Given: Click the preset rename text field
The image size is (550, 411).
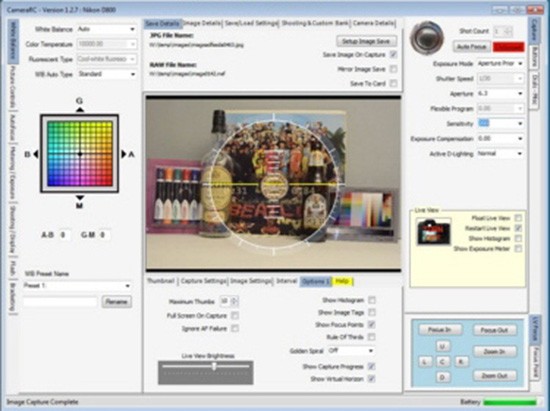Looking at the screenshot, I should point(60,302).
